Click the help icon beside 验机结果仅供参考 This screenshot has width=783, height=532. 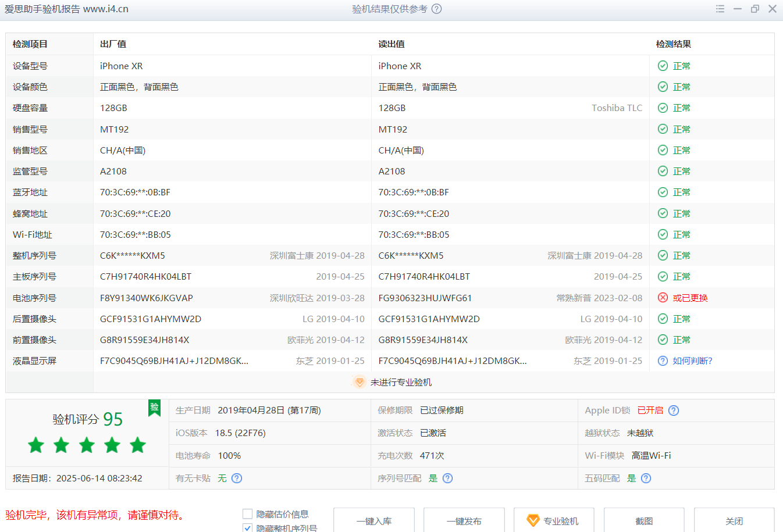(437, 9)
